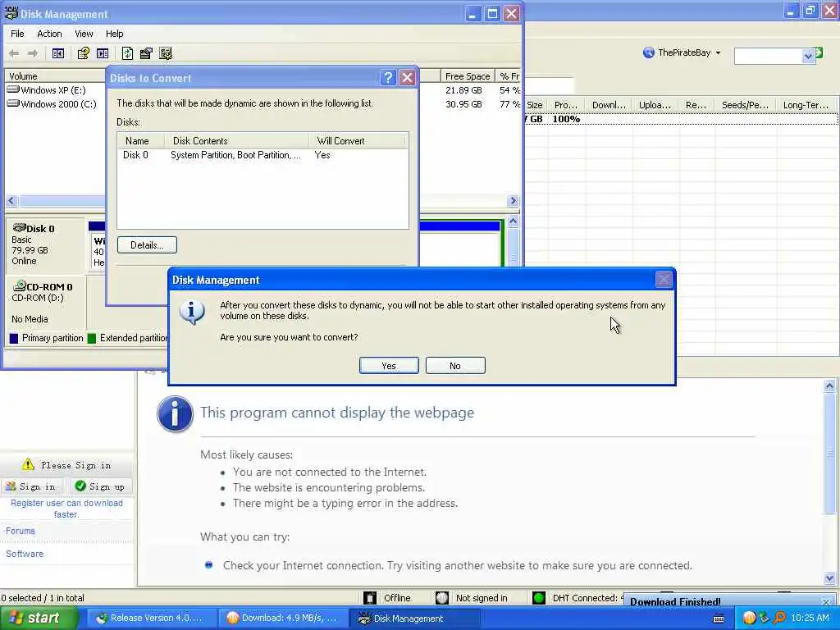Click the green DHT Connected indicator

click(x=539, y=598)
